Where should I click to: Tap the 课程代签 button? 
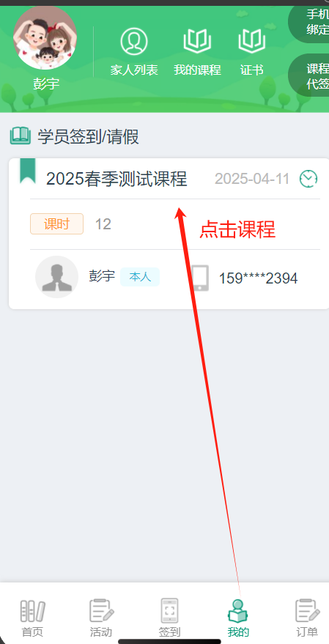pyautogui.click(x=309, y=75)
